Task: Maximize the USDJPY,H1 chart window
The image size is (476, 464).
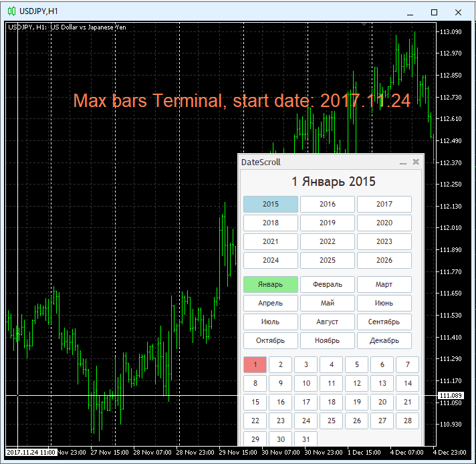Action: click(x=434, y=12)
